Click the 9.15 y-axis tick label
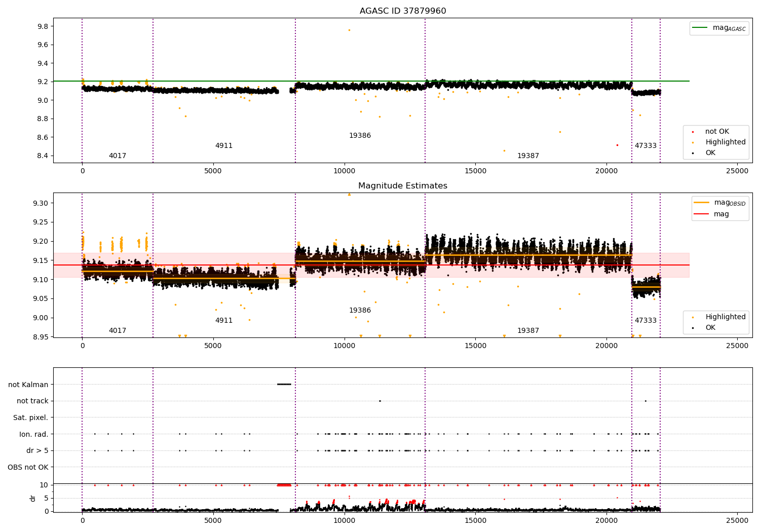Screen dimensions: 760x532 click(x=41, y=260)
